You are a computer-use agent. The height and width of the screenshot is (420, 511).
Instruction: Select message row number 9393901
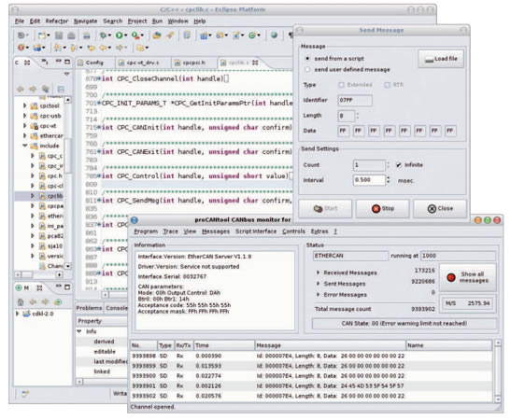(311, 386)
